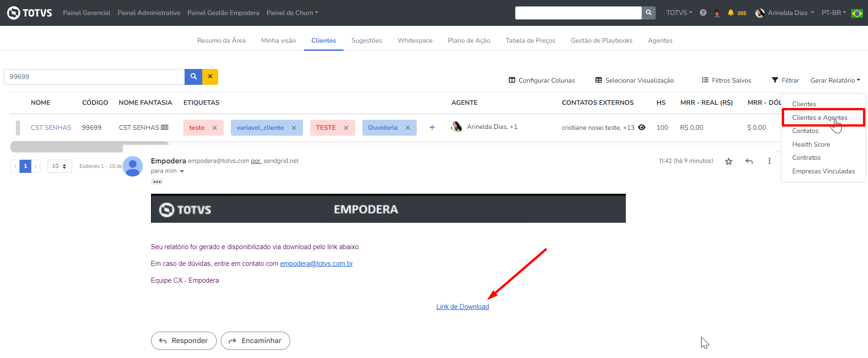Open Configurar Colunas
Viewport: 868px width, 358px height.
(x=541, y=80)
